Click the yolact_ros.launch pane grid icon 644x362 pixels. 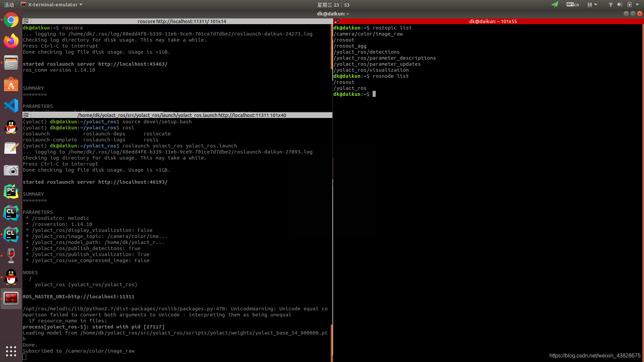pyautogui.click(x=26, y=115)
